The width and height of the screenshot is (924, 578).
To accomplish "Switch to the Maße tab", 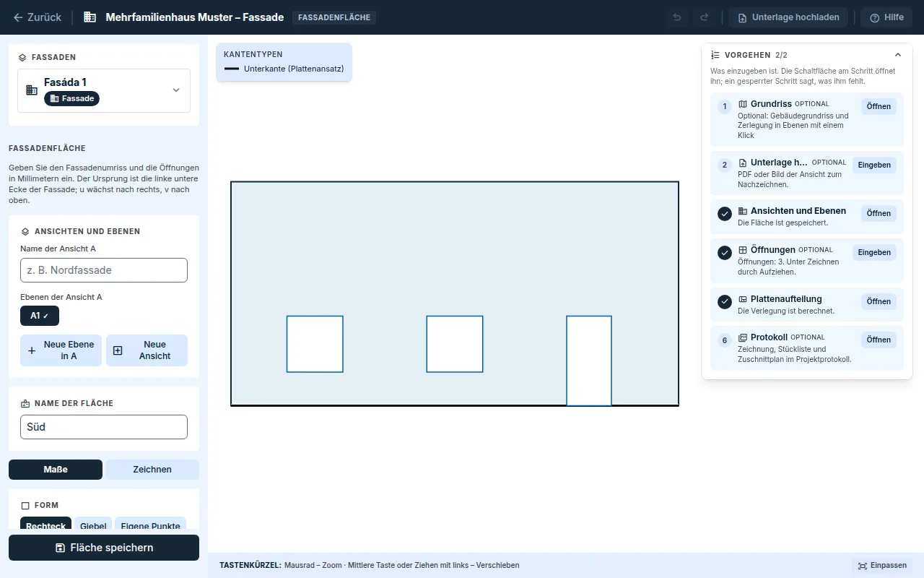I will [56, 470].
